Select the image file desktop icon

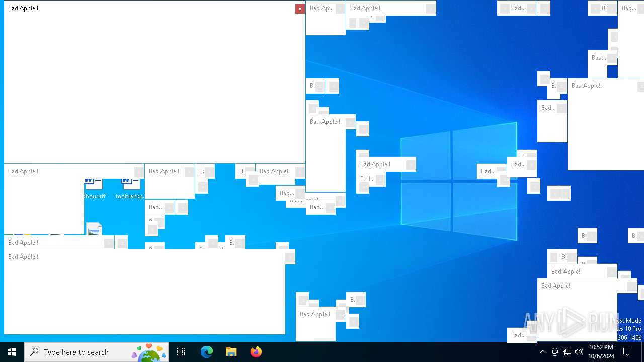94,229
